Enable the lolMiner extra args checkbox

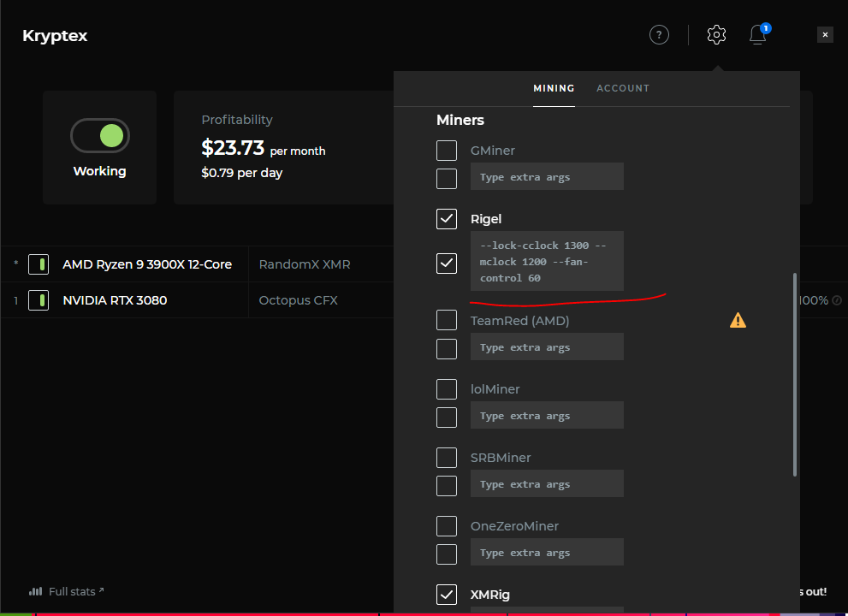pyautogui.click(x=446, y=417)
